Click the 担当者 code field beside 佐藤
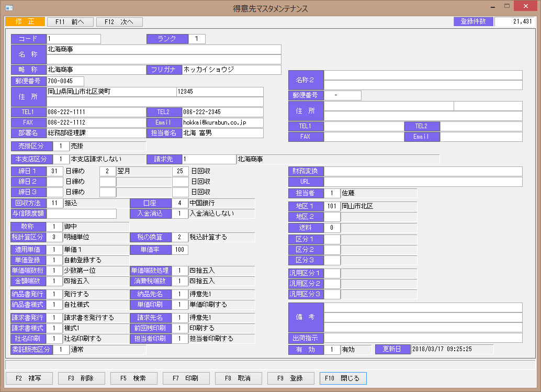The height and width of the screenshot is (392, 541). [332, 193]
